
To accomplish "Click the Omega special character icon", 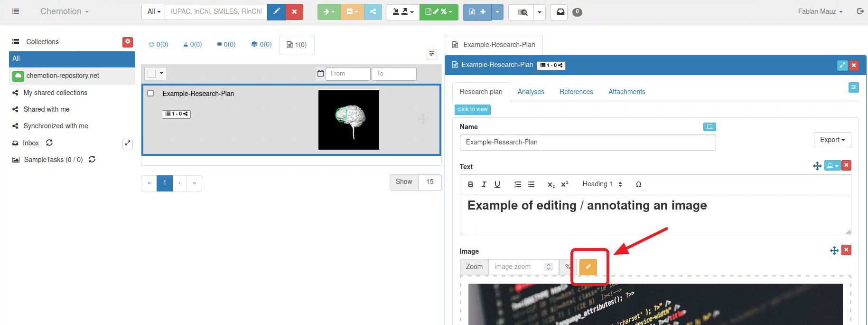I will click(x=638, y=184).
